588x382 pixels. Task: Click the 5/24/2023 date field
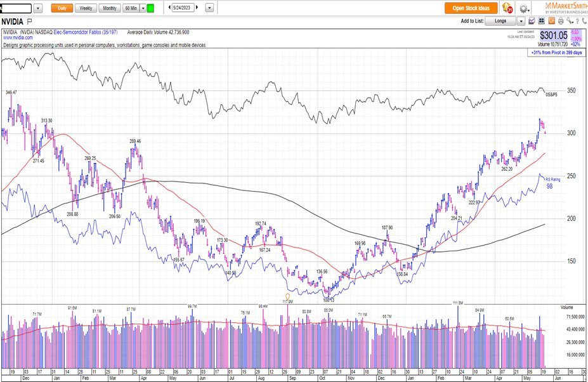(183, 8)
